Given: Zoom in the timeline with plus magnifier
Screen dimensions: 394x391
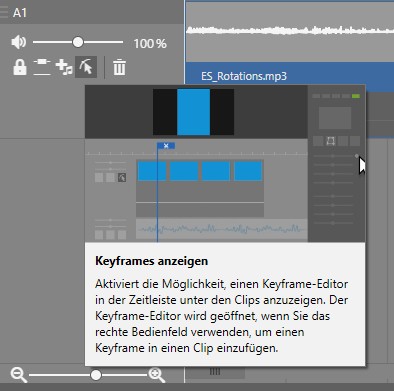Looking at the screenshot, I should tap(157, 375).
